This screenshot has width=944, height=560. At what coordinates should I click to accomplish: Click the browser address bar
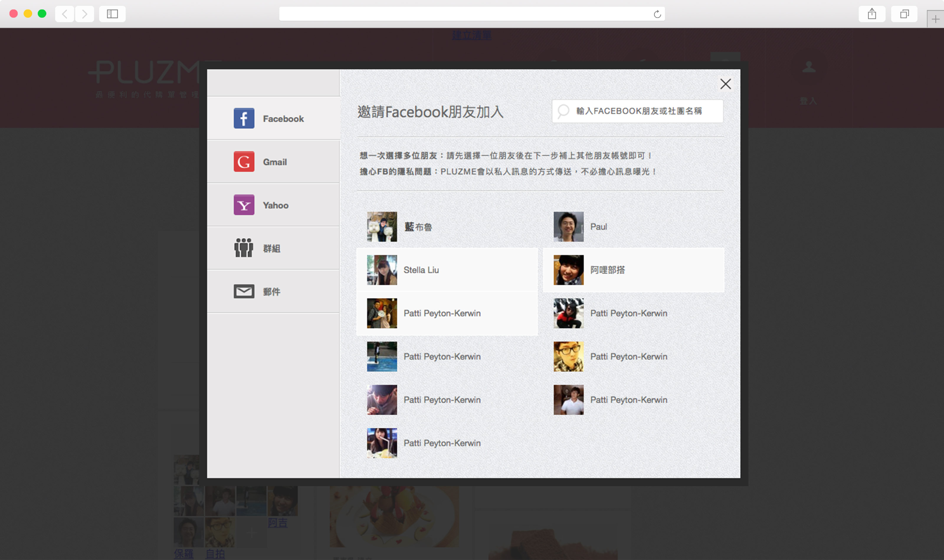pos(464,14)
